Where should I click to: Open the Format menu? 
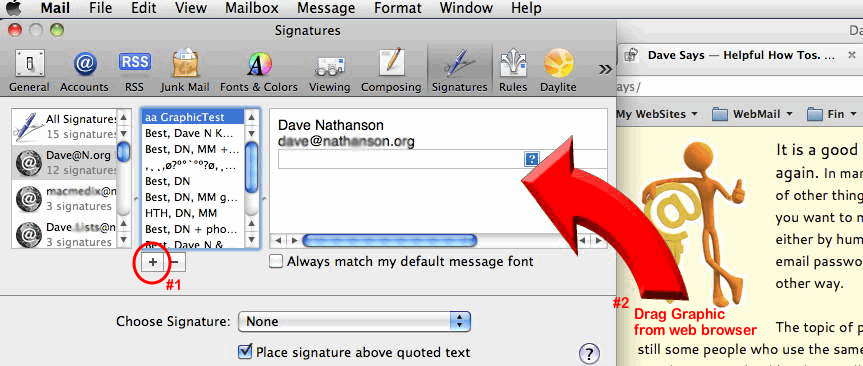pyautogui.click(x=397, y=8)
